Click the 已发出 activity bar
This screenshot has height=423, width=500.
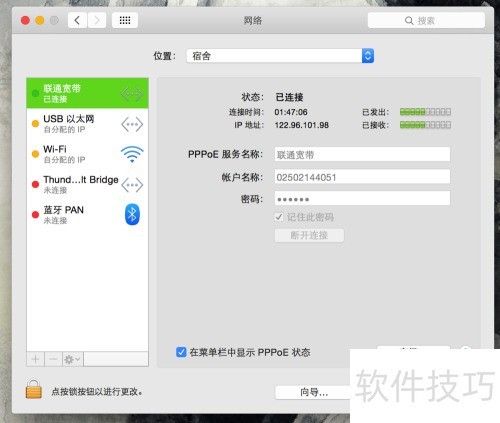[x=425, y=112]
